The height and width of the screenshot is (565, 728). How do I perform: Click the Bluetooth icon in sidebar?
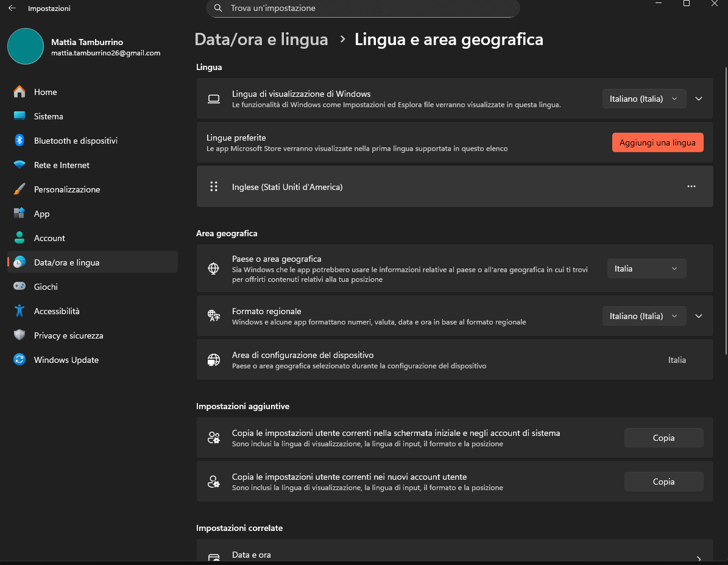click(x=19, y=141)
